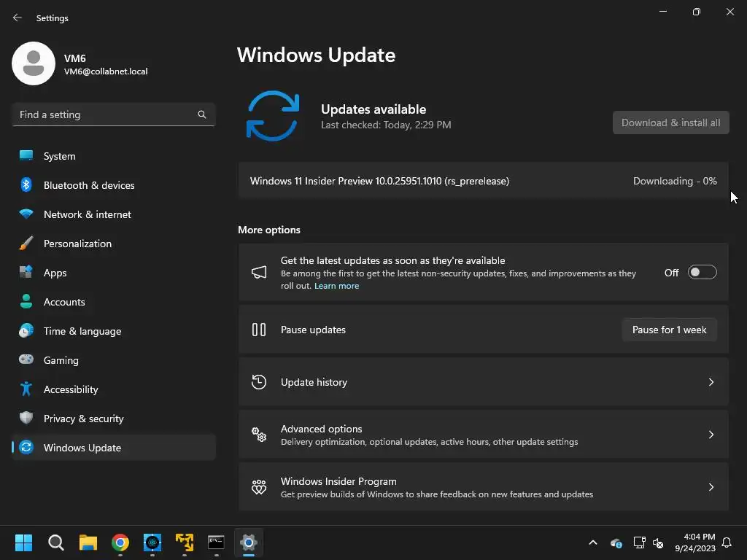This screenshot has height=560, width=747.
Task: Select Personalization in sidebar
Action: 114,244
